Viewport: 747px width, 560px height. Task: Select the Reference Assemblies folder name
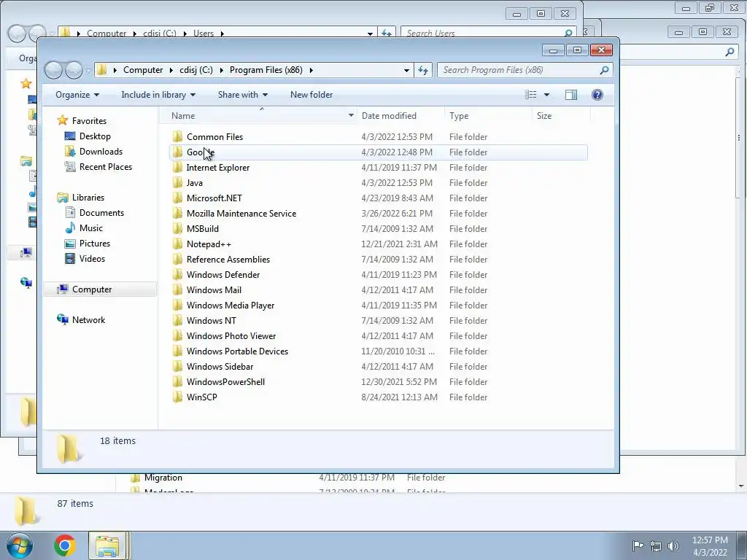[x=228, y=260]
